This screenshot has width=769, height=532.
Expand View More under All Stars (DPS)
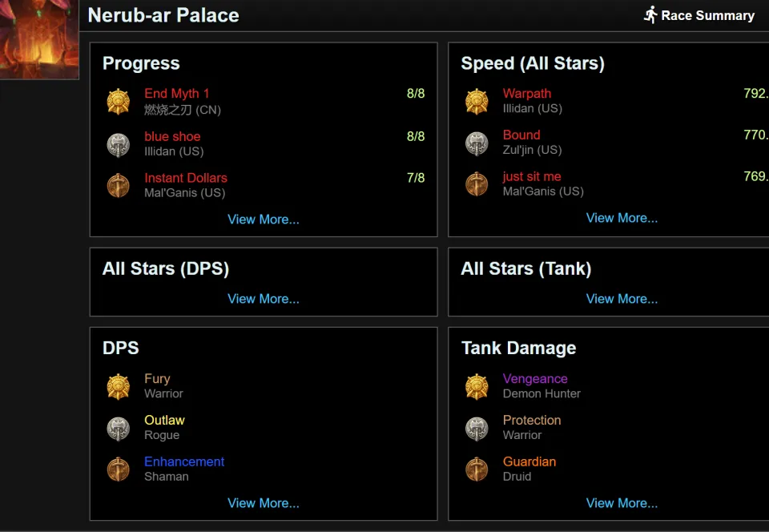click(264, 299)
